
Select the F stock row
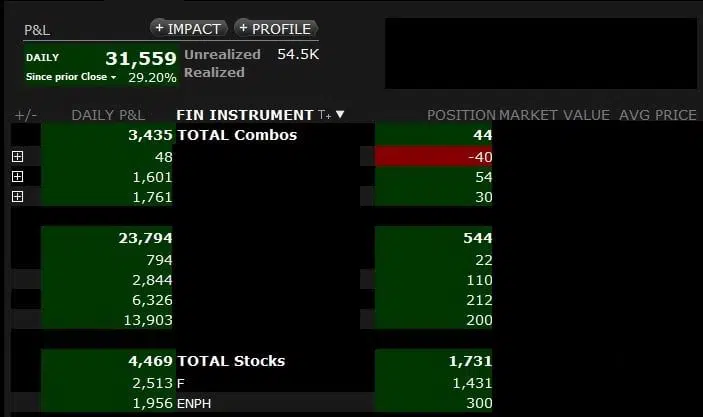pos(252,383)
